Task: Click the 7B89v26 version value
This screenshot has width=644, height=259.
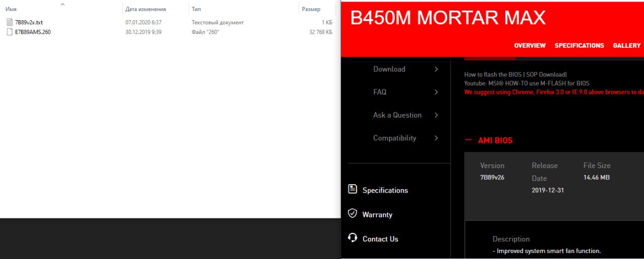Action: [x=492, y=177]
